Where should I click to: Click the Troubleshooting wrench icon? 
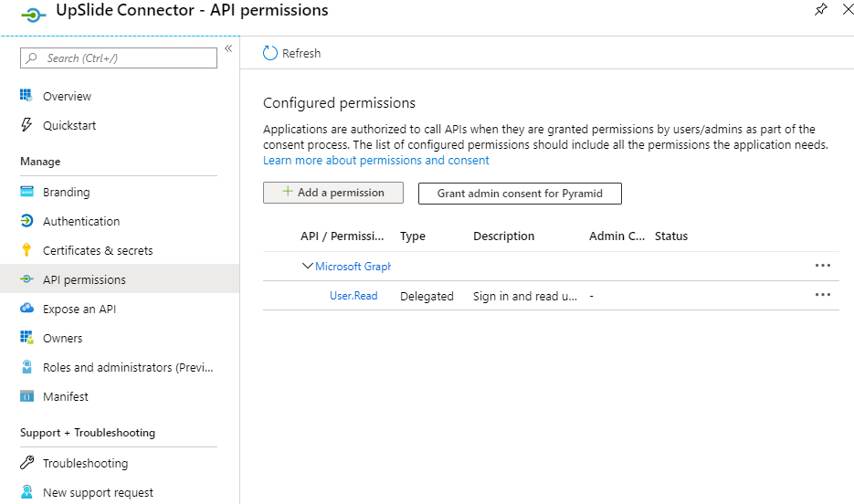(26, 463)
